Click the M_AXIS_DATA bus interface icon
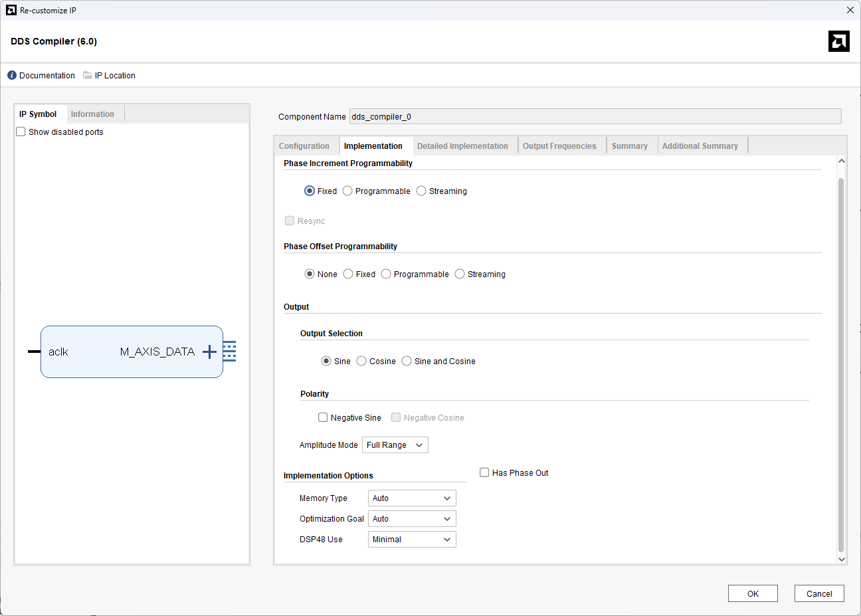861x616 pixels. (x=229, y=351)
